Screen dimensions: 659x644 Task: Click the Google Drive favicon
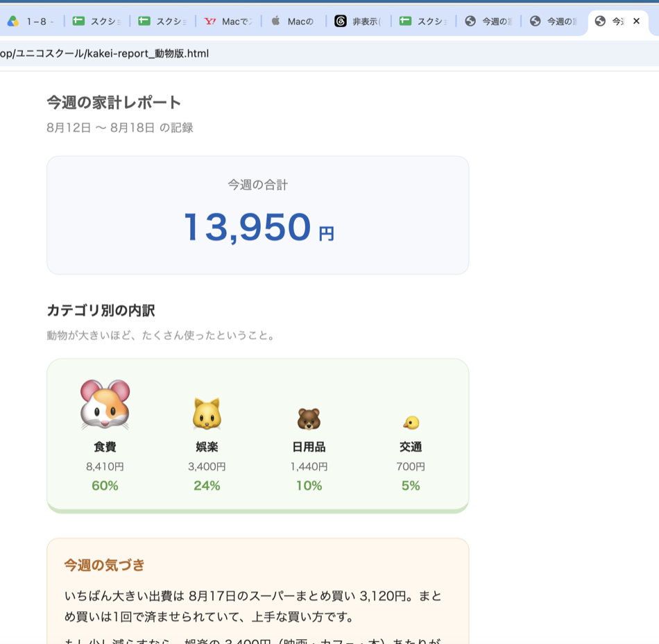pos(13,21)
